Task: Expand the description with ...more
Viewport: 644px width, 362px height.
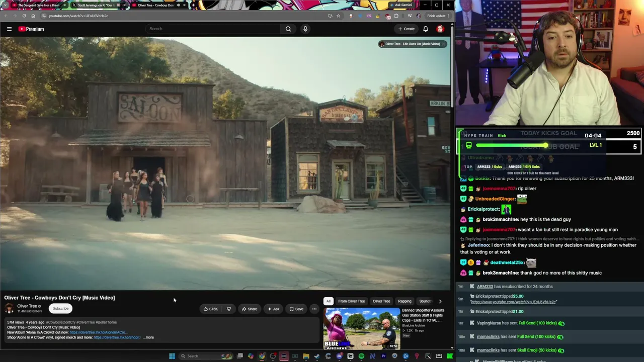Action: coord(148,337)
